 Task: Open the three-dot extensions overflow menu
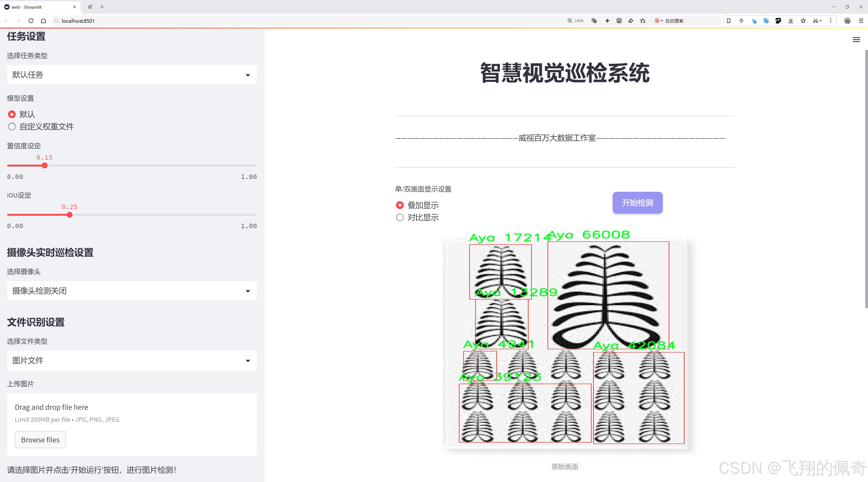831,20
